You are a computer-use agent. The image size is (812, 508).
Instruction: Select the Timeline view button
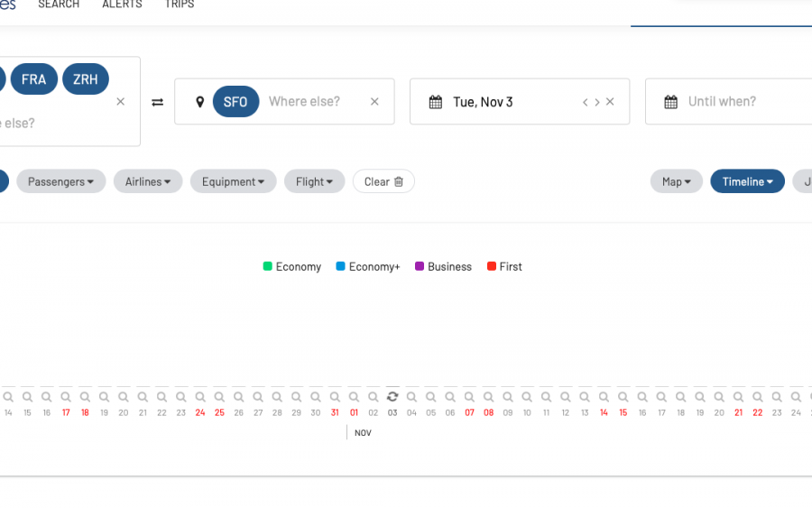click(x=747, y=181)
